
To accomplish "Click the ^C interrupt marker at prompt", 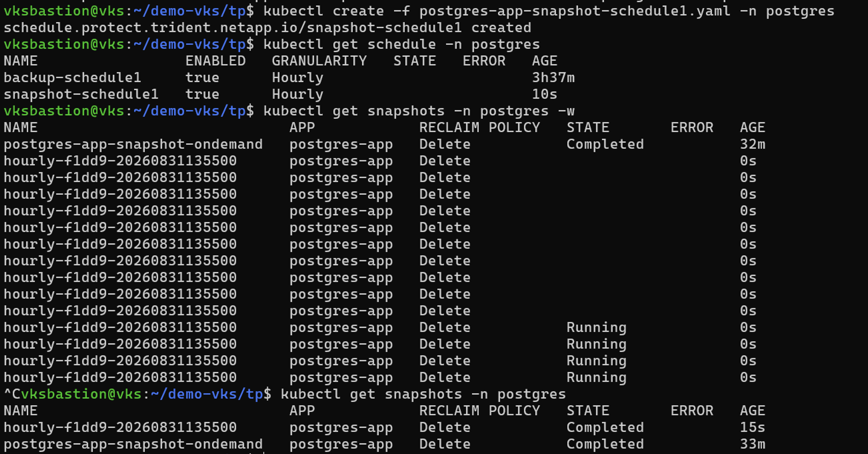I will pyautogui.click(x=12, y=394).
